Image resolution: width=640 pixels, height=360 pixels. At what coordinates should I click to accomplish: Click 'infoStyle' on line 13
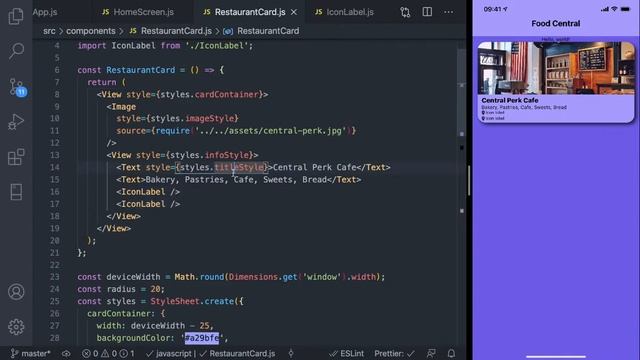[227, 155]
